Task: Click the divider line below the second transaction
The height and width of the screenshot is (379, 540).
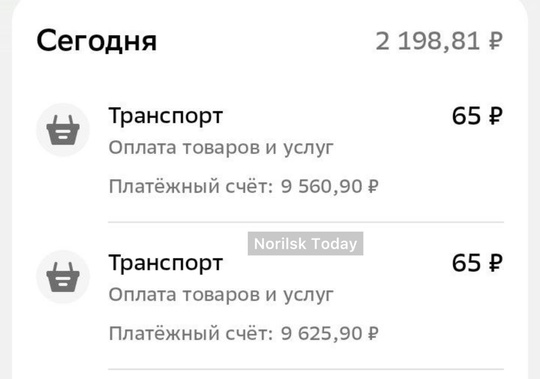Action: coord(306,369)
